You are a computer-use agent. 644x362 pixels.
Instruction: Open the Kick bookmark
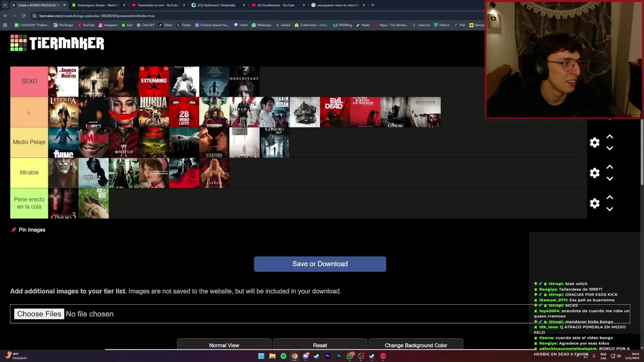(127, 25)
